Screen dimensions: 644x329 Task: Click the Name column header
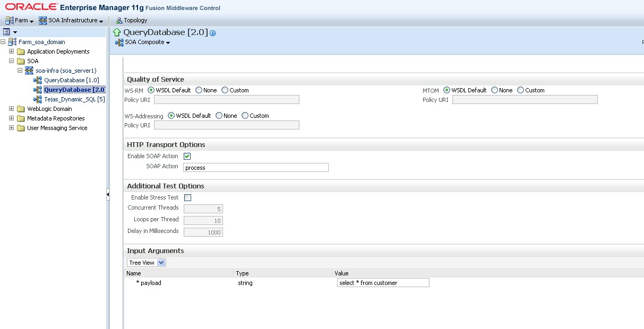point(134,273)
